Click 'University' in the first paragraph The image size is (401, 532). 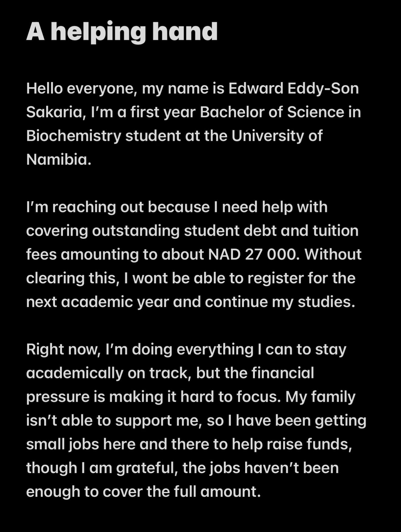(268, 136)
